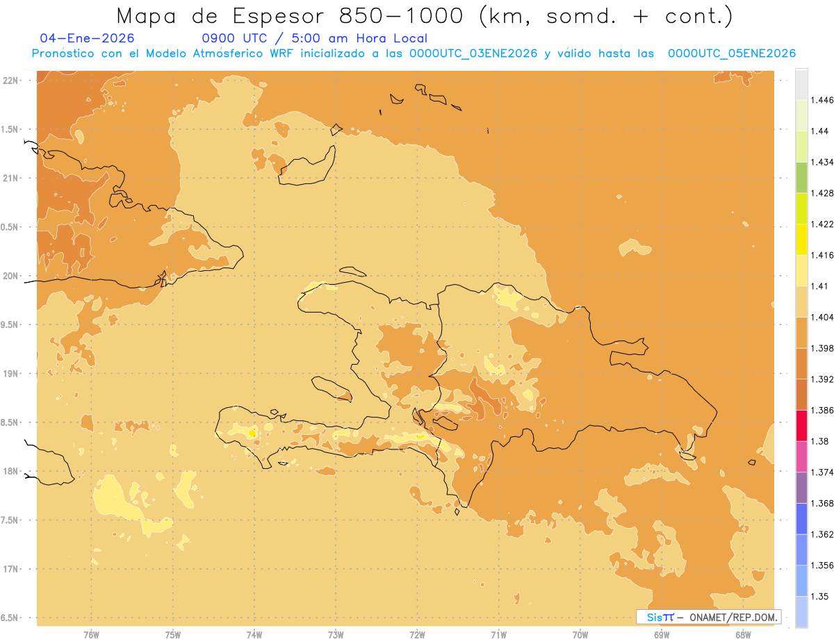This screenshot has height=644, width=834.
Task: Click the '1.392' color scale value
Action: click(821, 379)
